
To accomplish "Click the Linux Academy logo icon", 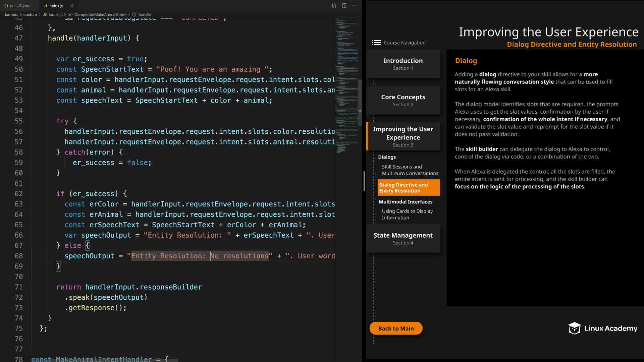I will pyautogui.click(x=574, y=328).
